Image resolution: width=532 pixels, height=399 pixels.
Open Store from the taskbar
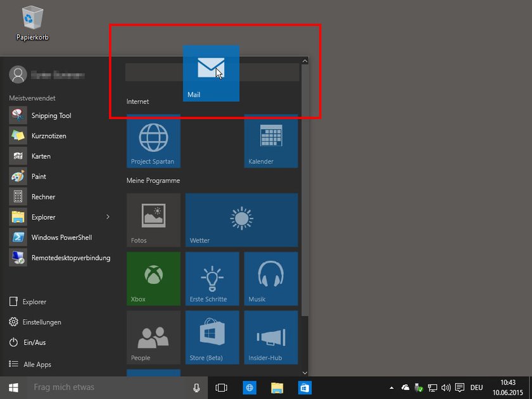point(305,388)
